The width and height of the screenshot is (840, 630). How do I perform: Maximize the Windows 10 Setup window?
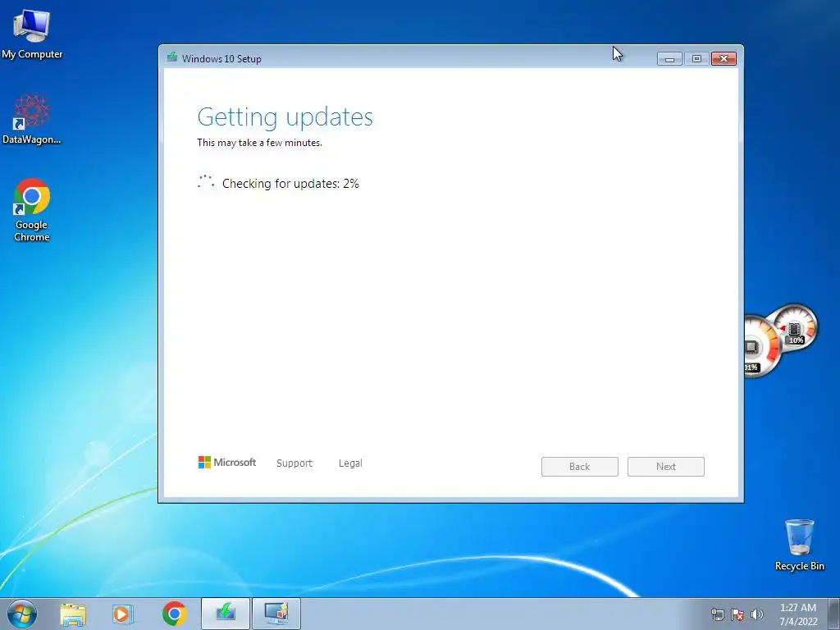pos(696,59)
